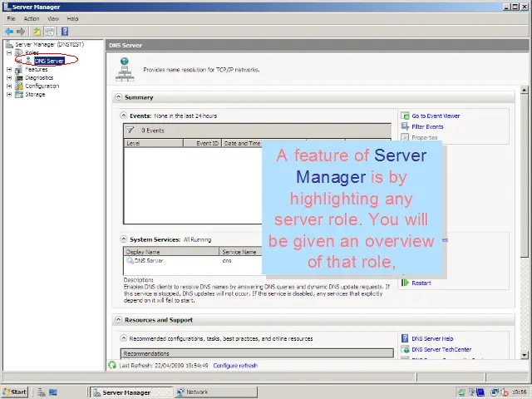Click the vertical scrollbar thumb
Image resolution: width=532 pixels, height=399 pixels.
[x=525, y=175]
